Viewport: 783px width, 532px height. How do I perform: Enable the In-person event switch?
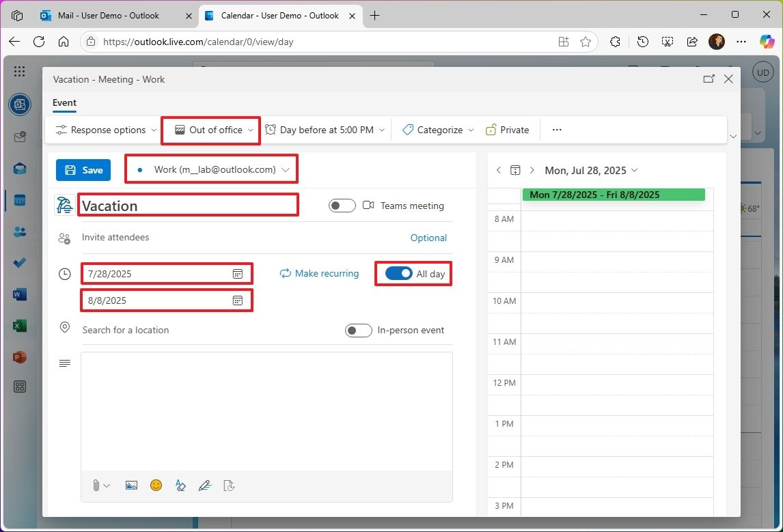click(358, 331)
